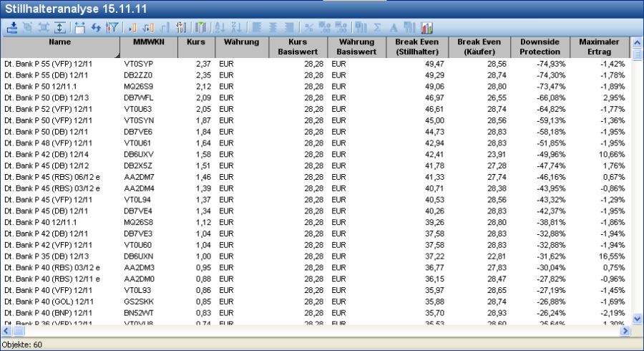Click the Maximaler Ertrag column header
The image size is (644, 351).
point(600,47)
